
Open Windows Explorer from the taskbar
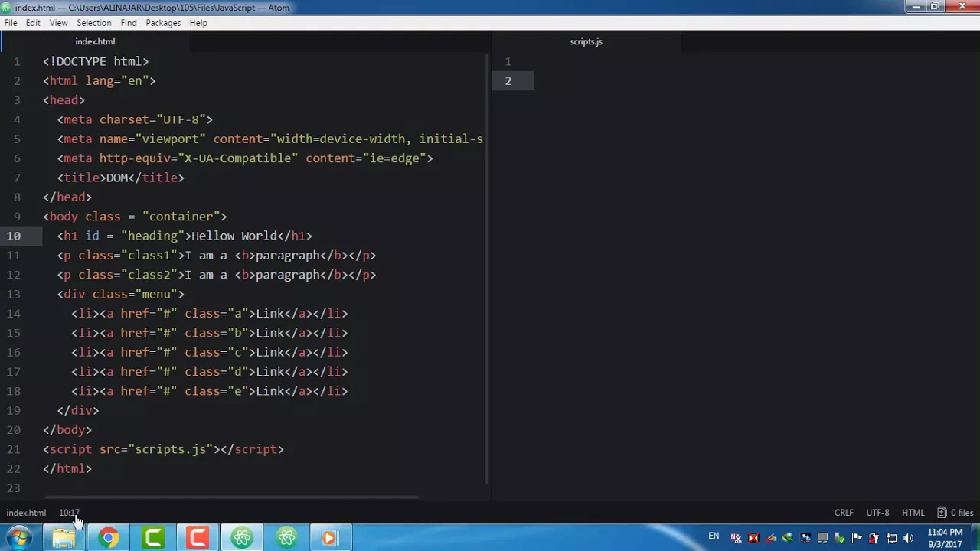click(x=64, y=537)
